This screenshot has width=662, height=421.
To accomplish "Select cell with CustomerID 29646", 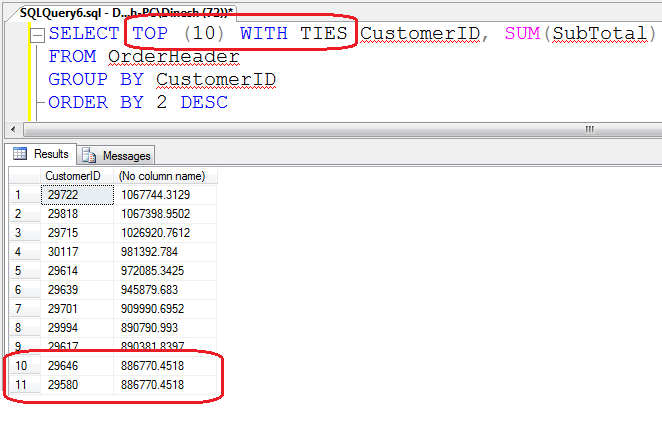I will coord(77,366).
